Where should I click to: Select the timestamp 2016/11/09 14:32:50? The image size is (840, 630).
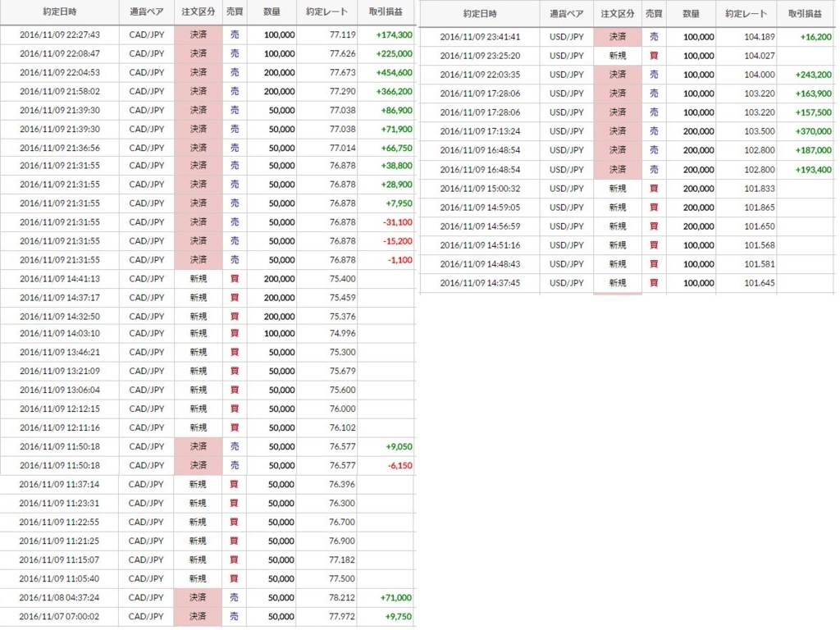59,317
